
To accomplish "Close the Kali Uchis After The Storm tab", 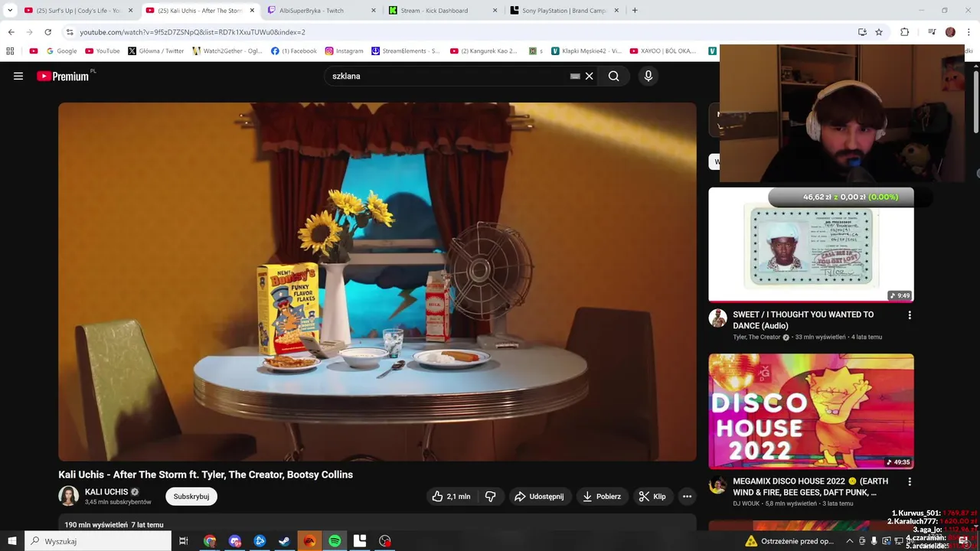I will pos(252,11).
